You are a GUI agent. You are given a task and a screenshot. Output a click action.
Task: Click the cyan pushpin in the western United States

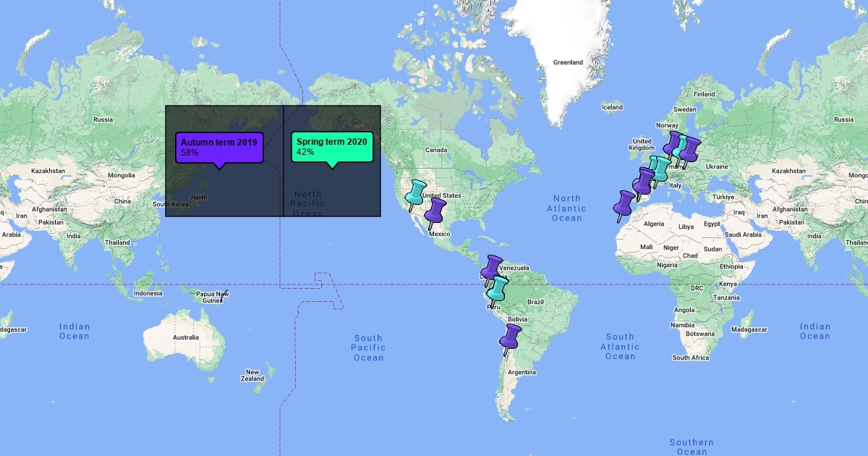pyautogui.click(x=415, y=193)
